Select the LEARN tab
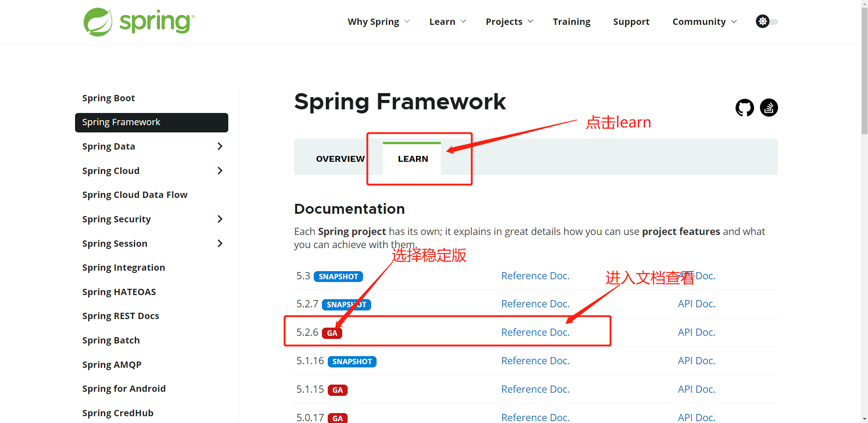Image resolution: width=868 pixels, height=423 pixels. click(x=412, y=159)
